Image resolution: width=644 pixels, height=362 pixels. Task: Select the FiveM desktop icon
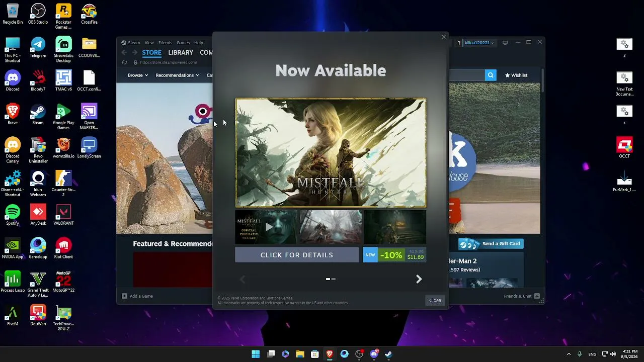[13, 316]
